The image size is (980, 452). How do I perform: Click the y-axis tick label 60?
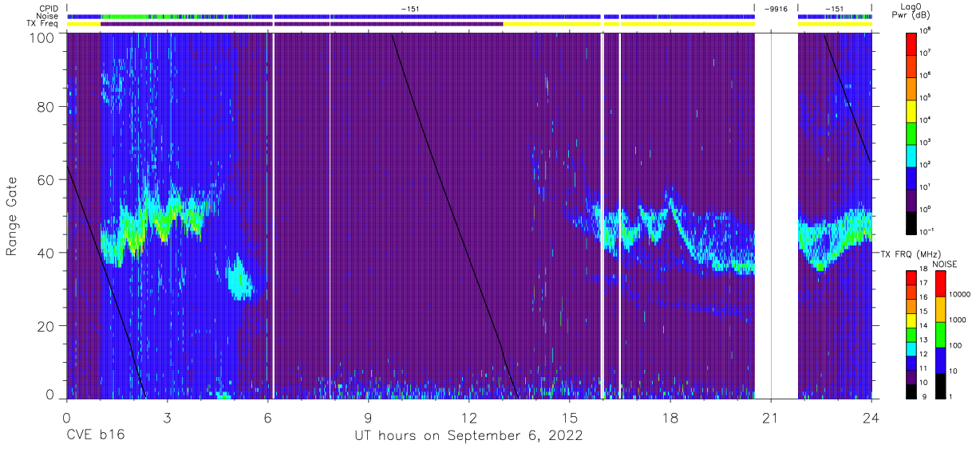(x=47, y=179)
